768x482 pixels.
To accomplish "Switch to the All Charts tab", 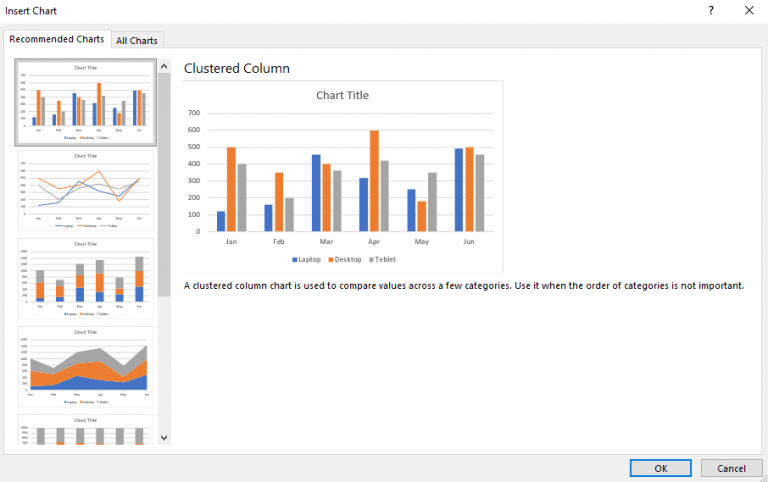I will click(137, 40).
